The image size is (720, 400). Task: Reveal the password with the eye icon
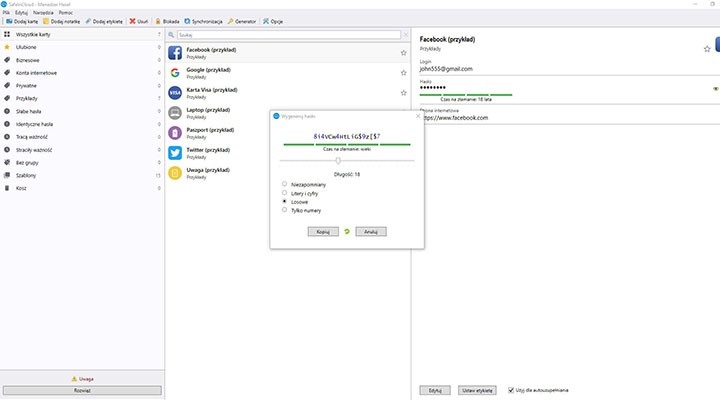pyautogui.click(x=715, y=89)
